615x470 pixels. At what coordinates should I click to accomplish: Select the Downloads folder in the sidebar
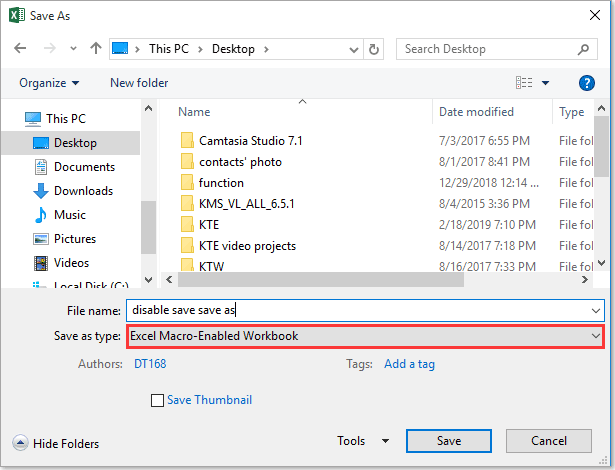point(83,191)
